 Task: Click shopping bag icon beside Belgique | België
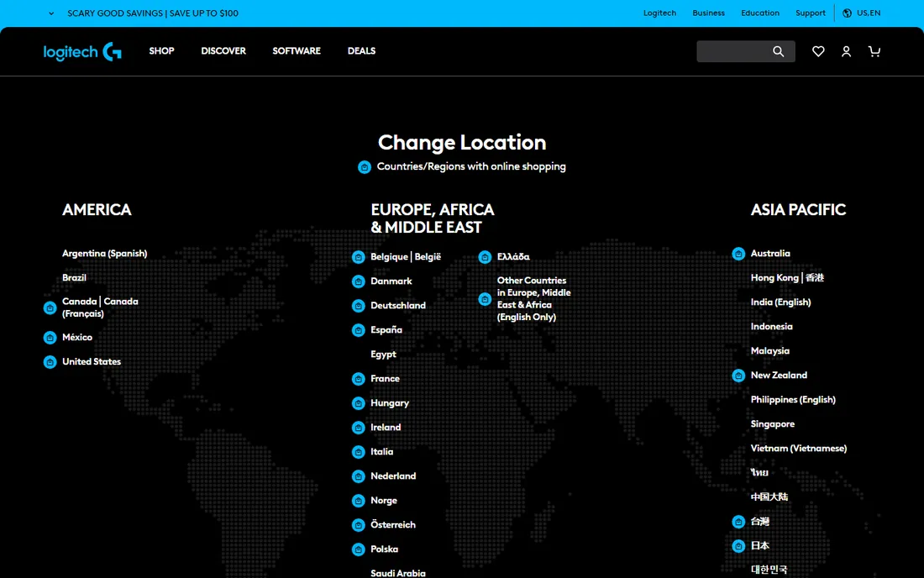[359, 257]
